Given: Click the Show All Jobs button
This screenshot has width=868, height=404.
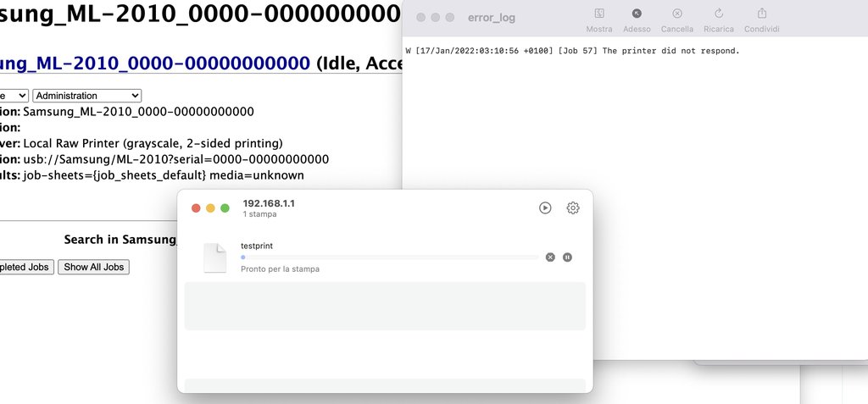Looking at the screenshot, I should [93, 267].
